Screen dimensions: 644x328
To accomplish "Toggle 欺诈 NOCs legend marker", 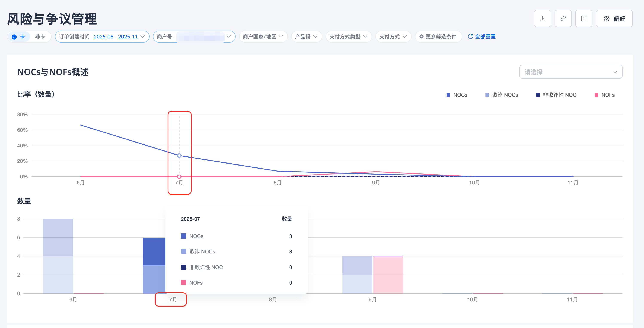I will 487,95.
